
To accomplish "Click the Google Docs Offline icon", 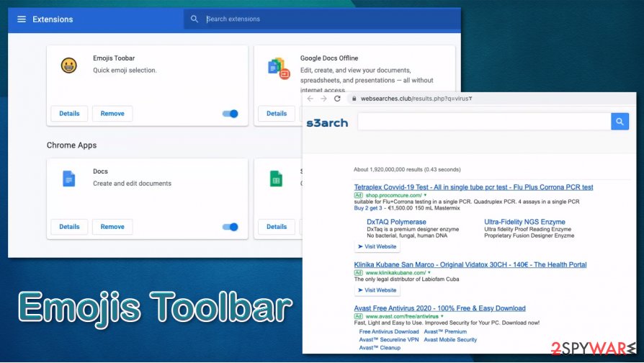I will click(279, 68).
